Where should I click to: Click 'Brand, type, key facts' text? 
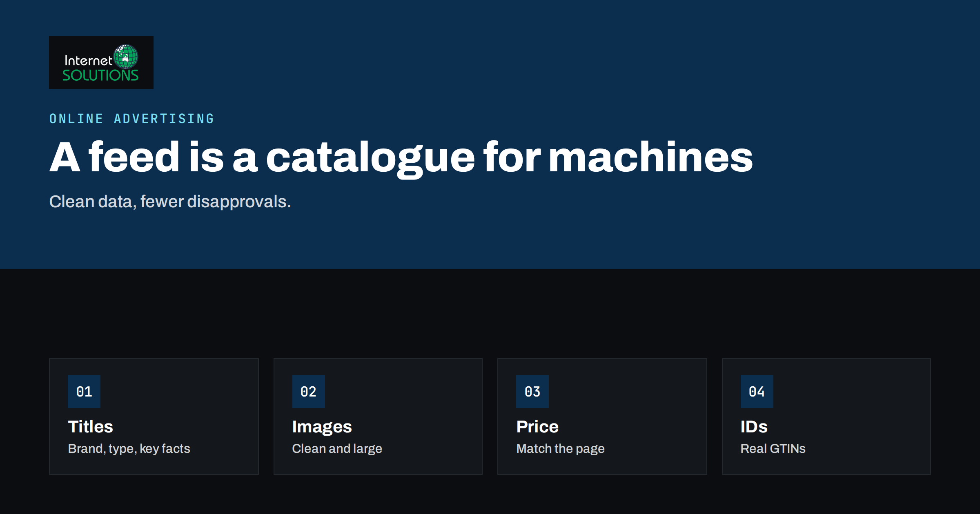click(x=129, y=449)
